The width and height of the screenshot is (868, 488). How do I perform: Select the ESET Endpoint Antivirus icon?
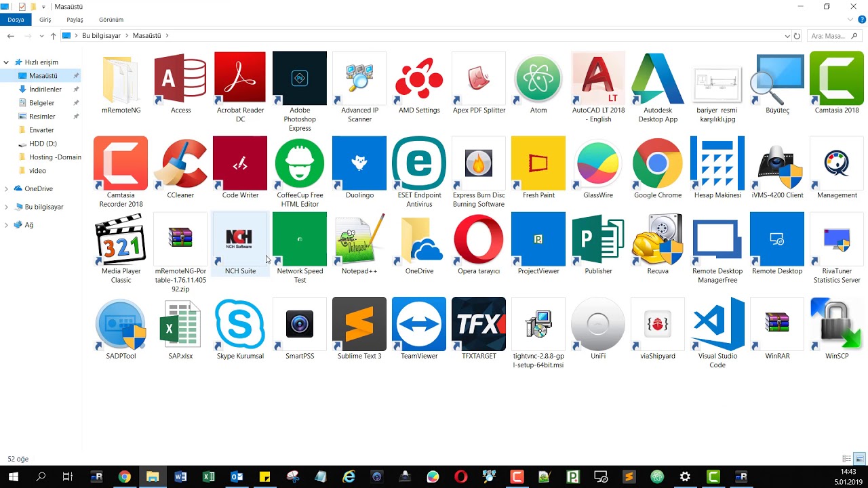pyautogui.click(x=419, y=163)
